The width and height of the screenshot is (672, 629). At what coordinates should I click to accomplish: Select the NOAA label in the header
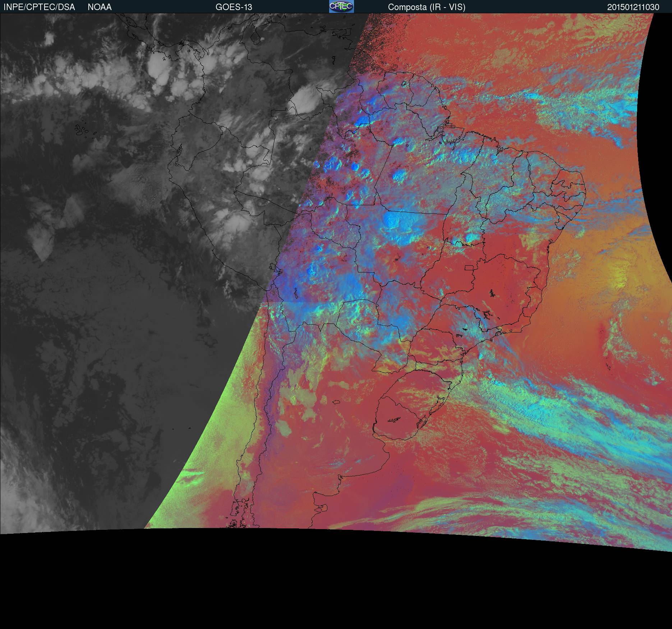[100, 7]
